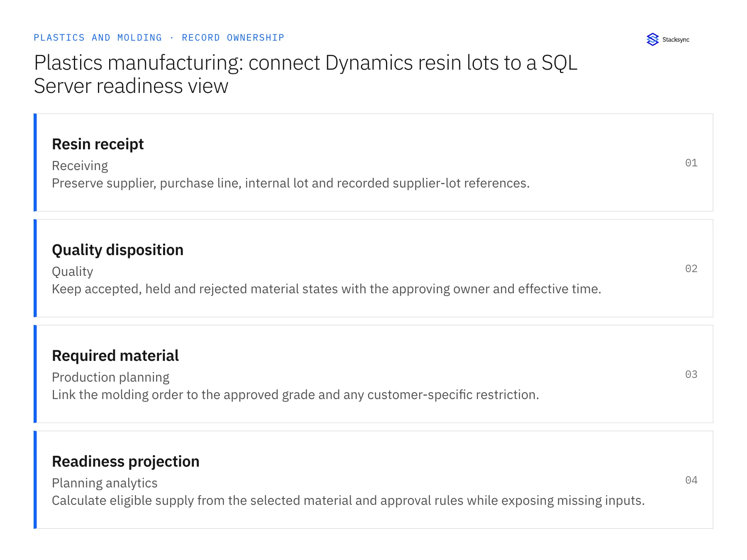This screenshot has width=747, height=560.
Task: Click the 'Production planning' owner label
Action: 111,377
